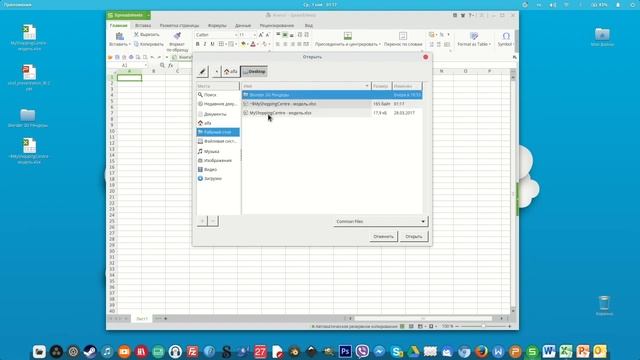Click the Открыть button in dialog

tap(414, 236)
